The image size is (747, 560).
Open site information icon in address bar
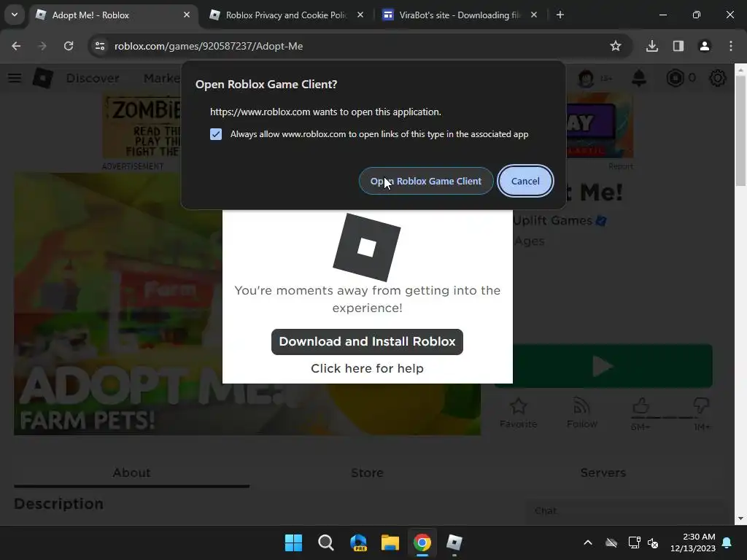tap(100, 46)
